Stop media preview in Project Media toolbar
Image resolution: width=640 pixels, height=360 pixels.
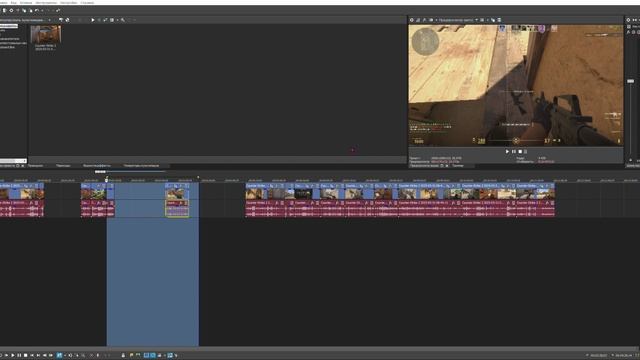point(99,20)
